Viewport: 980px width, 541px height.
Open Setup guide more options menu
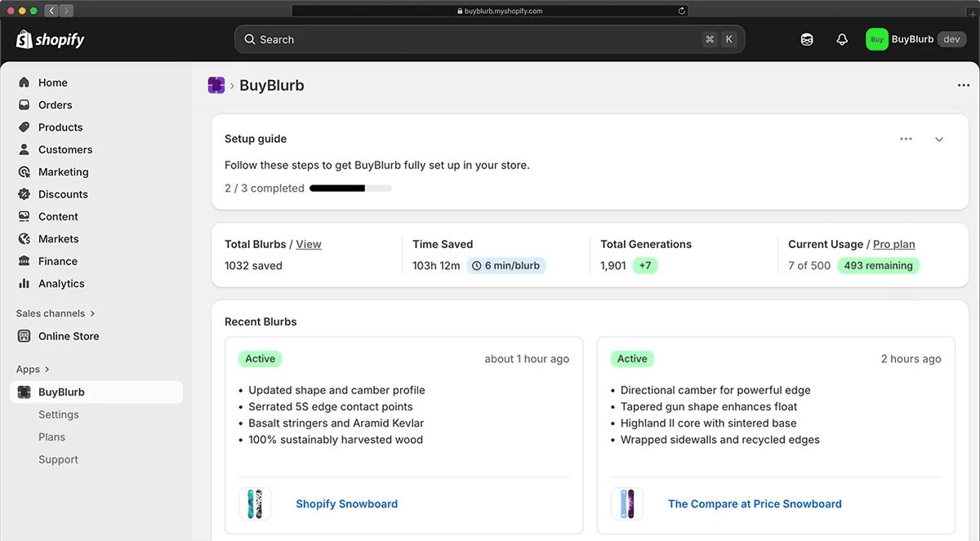tap(906, 140)
